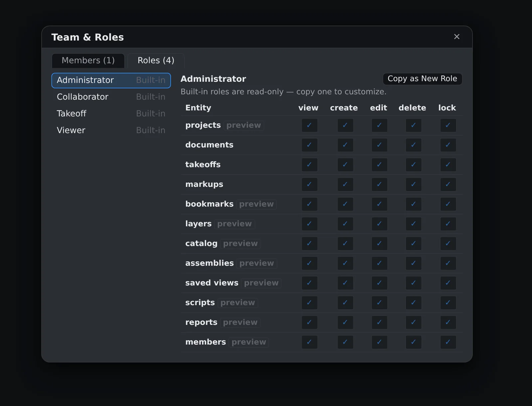
Task: Click the layers preview badge
Action: coord(234,224)
